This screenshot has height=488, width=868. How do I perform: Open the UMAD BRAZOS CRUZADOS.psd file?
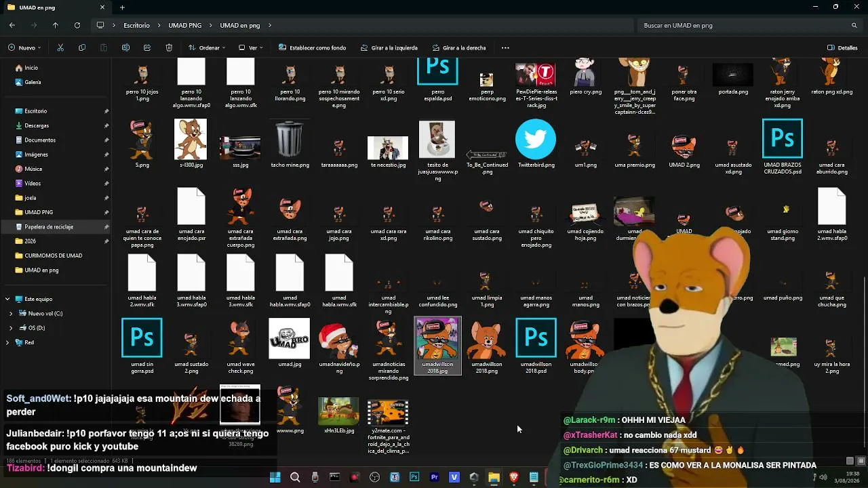click(783, 146)
